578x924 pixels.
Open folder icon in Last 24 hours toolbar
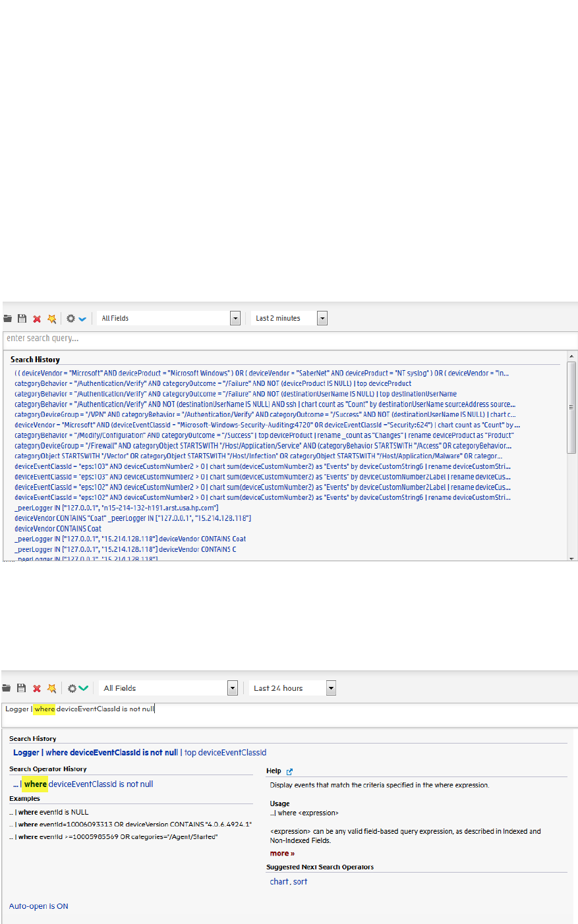pyautogui.click(x=7, y=688)
